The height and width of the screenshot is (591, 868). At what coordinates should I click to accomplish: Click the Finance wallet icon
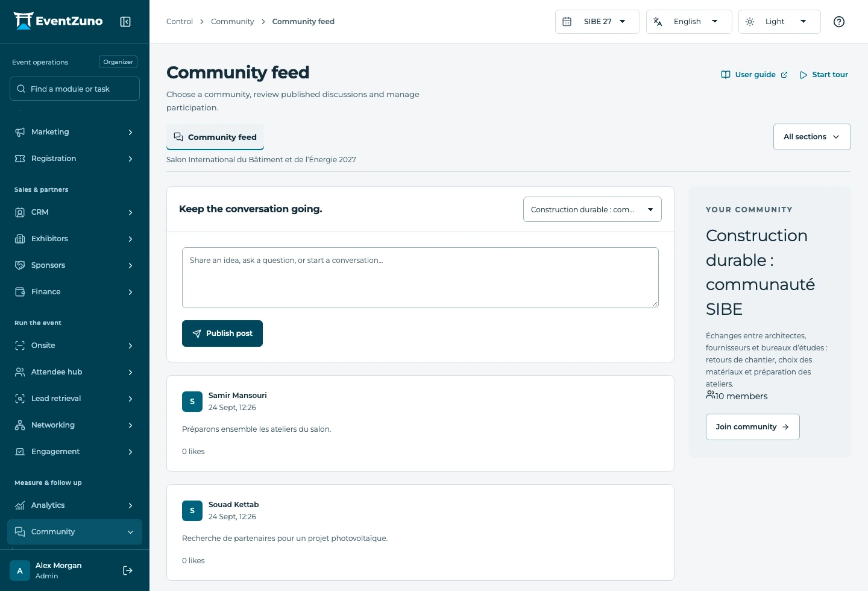click(20, 292)
